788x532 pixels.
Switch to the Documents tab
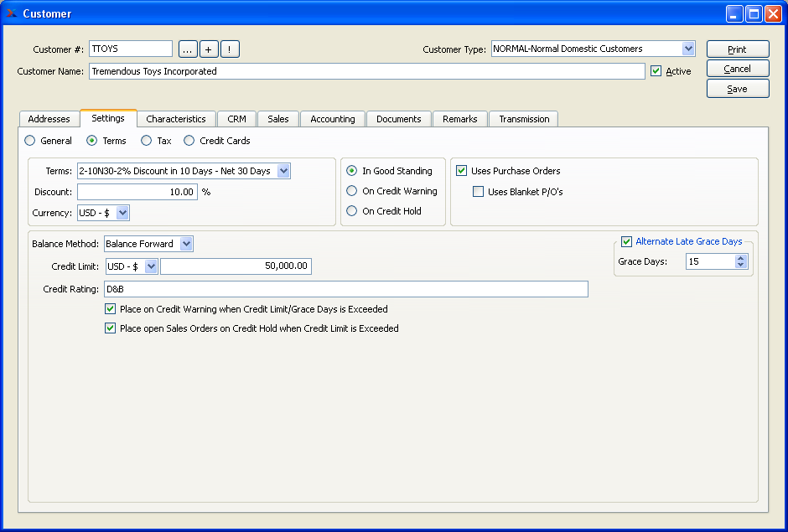coord(398,119)
